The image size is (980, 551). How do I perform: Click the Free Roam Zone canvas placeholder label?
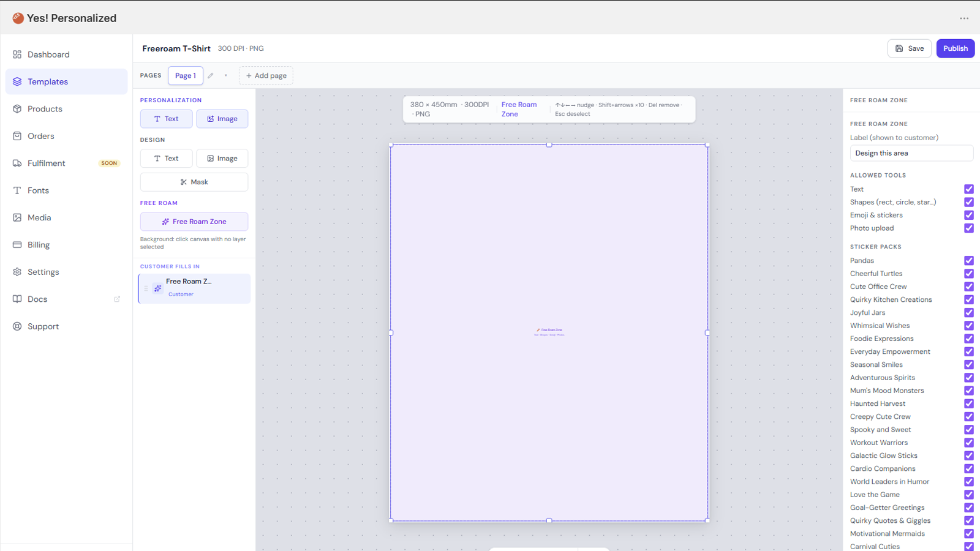[x=549, y=332]
